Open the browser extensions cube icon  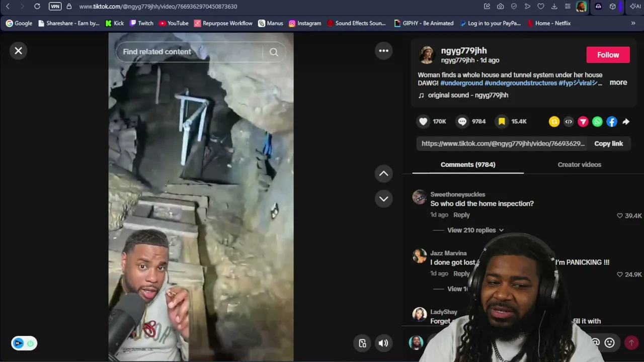pyautogui.click(x=612, y=7)
